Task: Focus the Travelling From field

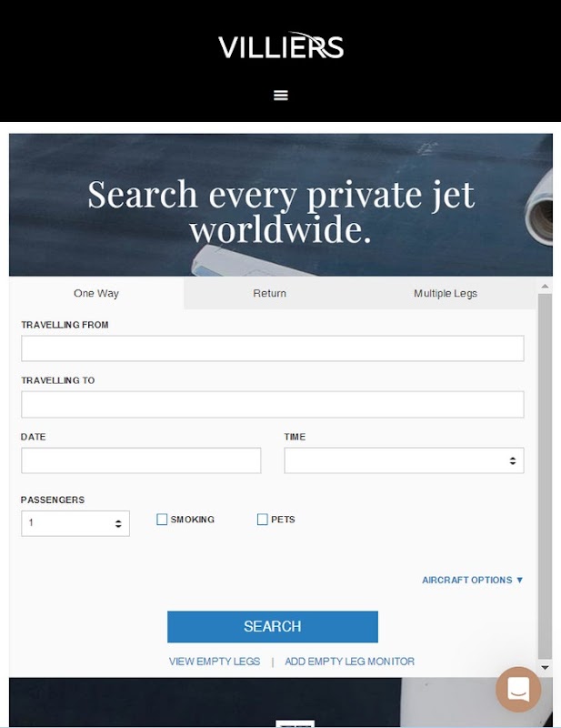Action: [x=273, y=349]
